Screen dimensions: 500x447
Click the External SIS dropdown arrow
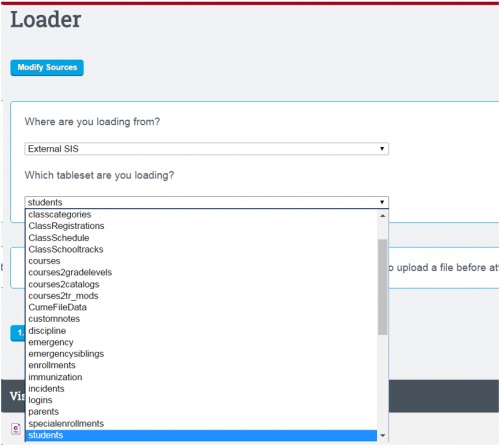[382, 149]
